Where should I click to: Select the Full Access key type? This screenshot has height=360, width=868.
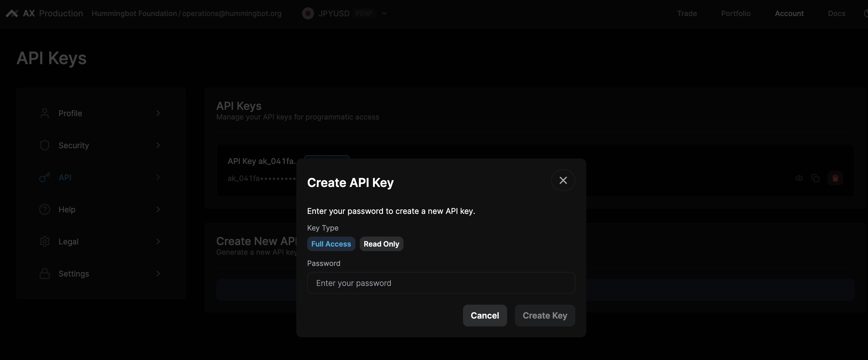coord(331,244)
